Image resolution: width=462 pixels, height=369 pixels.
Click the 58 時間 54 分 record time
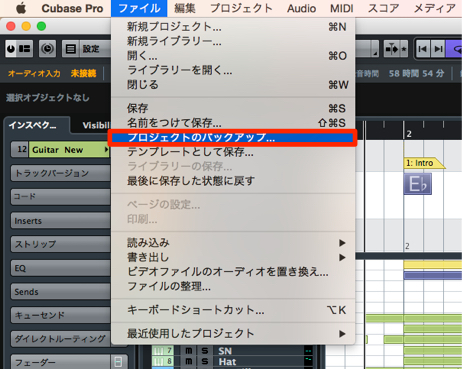pyautogui.click(x=417, y=73)
